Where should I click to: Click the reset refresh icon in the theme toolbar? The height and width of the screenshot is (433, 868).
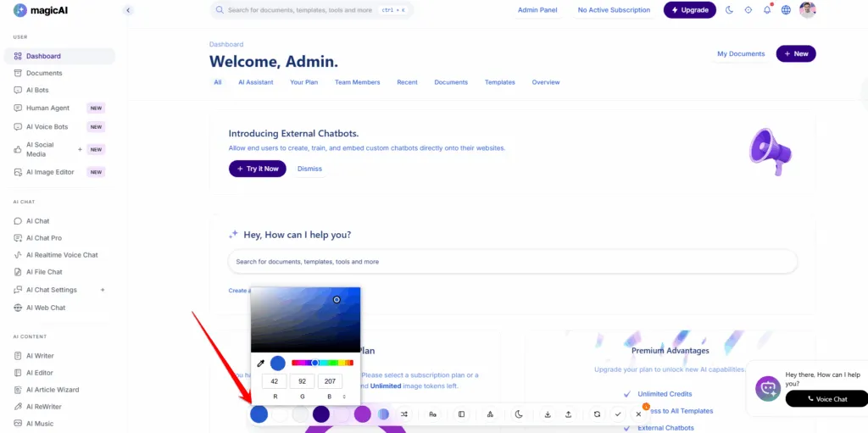[597, 414]
